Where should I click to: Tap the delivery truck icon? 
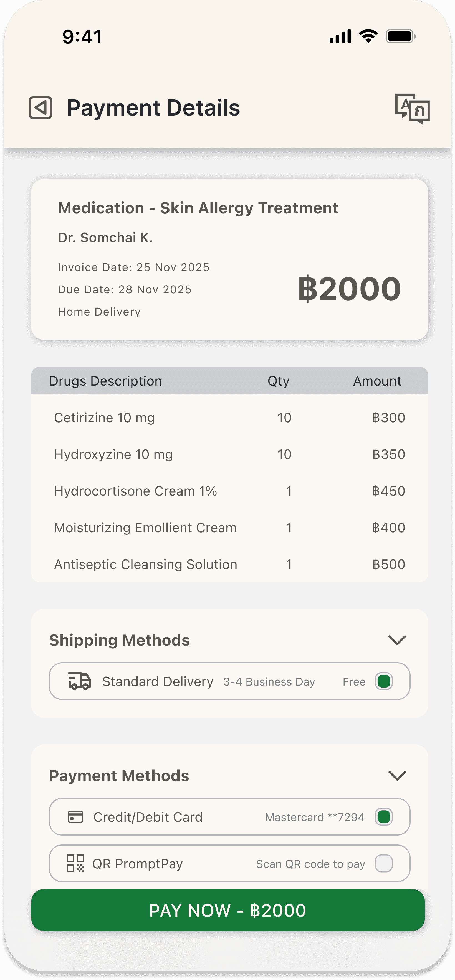pyautogui.click(x=79, y=681)
